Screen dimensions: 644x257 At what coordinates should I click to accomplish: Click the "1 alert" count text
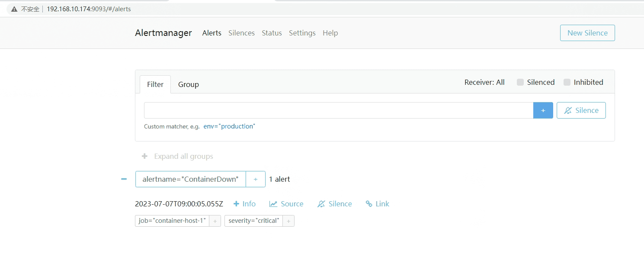pyautogui.click(x=279, y=179)
